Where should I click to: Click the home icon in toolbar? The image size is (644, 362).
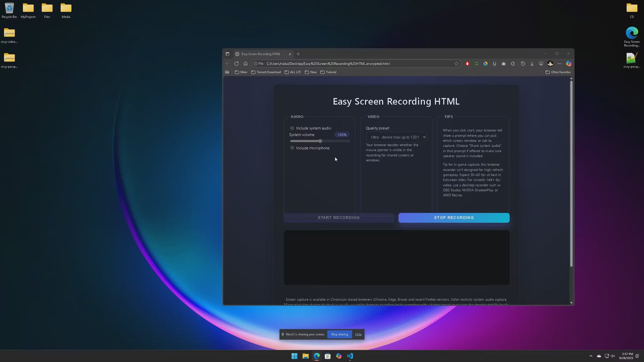coord(245,63)
